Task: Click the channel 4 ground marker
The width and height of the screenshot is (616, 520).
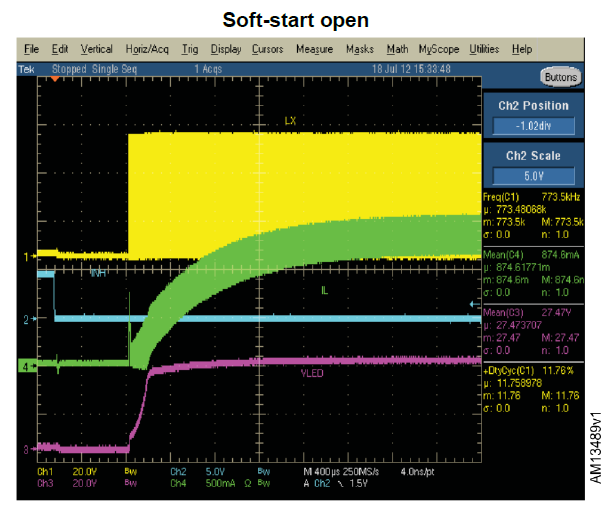Action: [x=27, y=367]
